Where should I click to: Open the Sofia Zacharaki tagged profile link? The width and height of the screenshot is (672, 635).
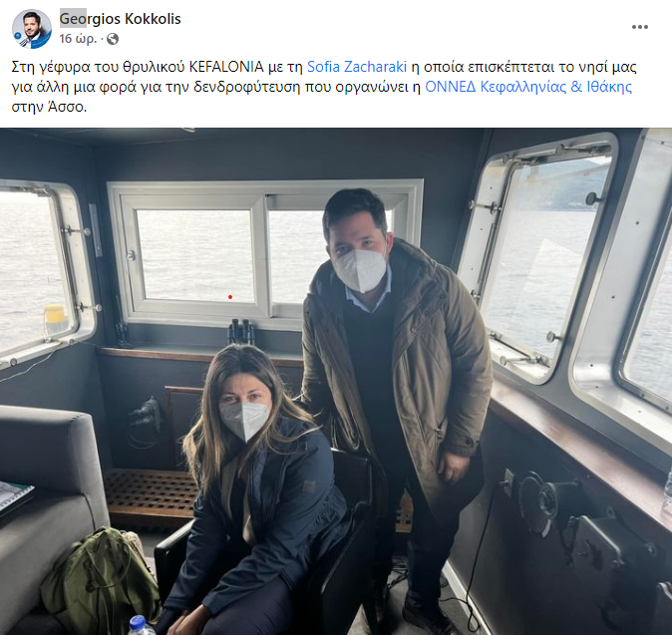(357, 67)
